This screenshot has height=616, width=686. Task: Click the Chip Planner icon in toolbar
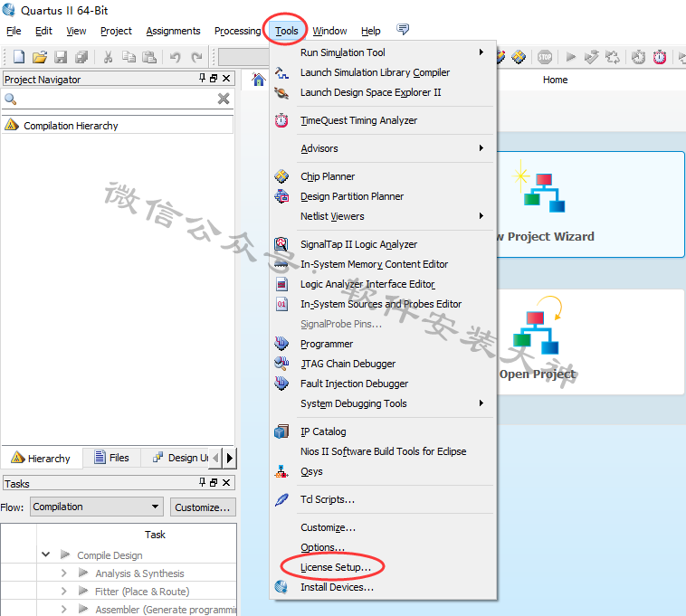(x=519, y=57)
